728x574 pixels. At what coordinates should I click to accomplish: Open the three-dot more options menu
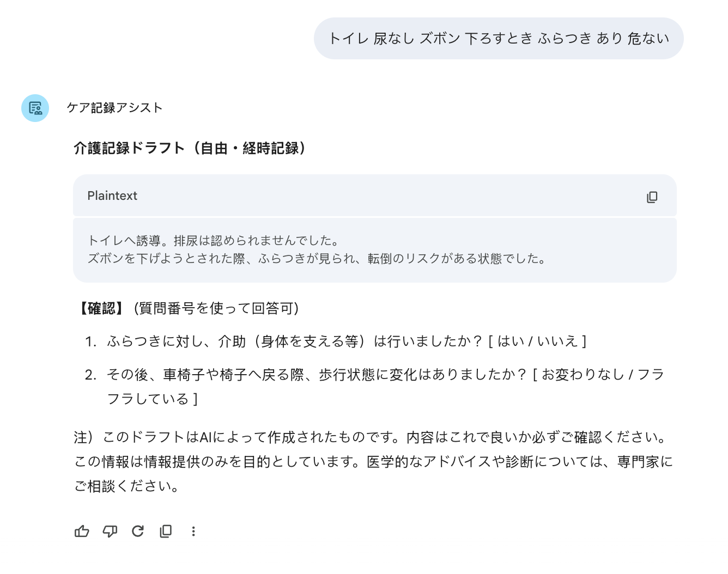(x=193, y=531)
